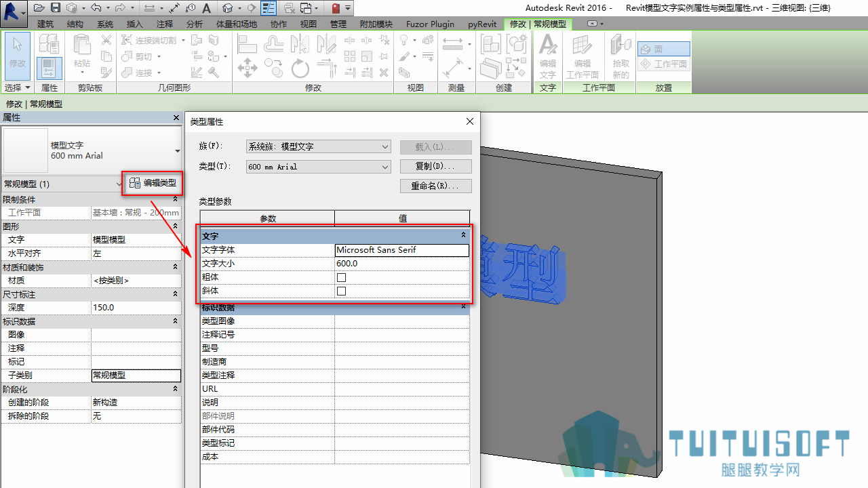Click the 文字大小 value 600.0
The height and width of the screenshot is (488, 868).
pyautogui.click(x=402, y=264)
